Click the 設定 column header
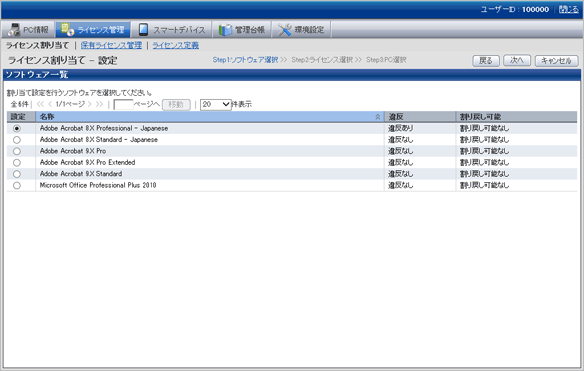The height and width of the screenshot is (371, 584). [x=21, y=117]
